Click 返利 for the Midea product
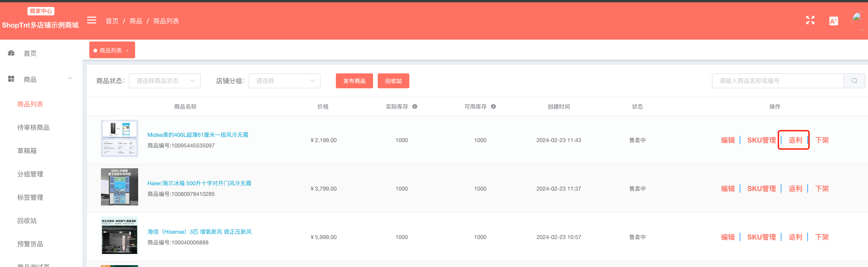Viewport: 868px width, 267px height. 795,140
